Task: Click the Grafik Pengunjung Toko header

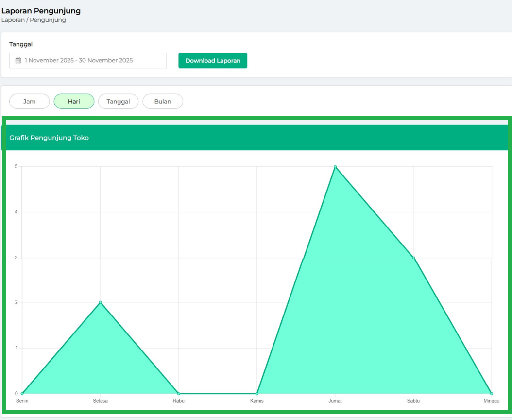Action: [49, 138]
